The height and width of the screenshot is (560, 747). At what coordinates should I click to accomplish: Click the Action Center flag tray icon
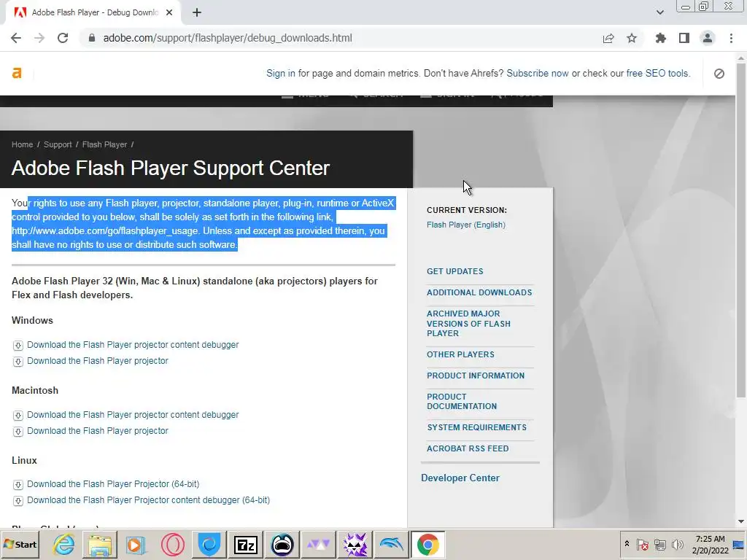pos(642,544)
